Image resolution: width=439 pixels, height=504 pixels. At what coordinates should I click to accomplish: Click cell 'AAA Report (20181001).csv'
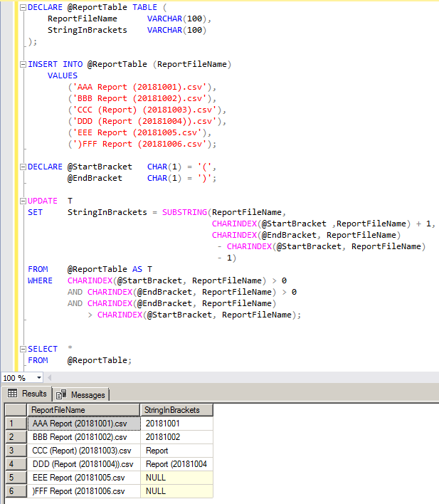[84, 424]
